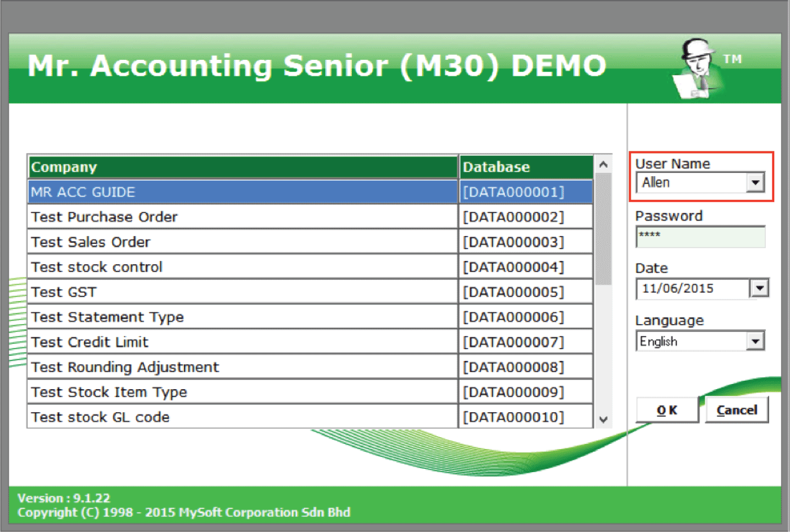The width and height of the screenshot is (790, 532).
Task: Select the Test Stock Item Type company
Action: [x=243, y=392]
